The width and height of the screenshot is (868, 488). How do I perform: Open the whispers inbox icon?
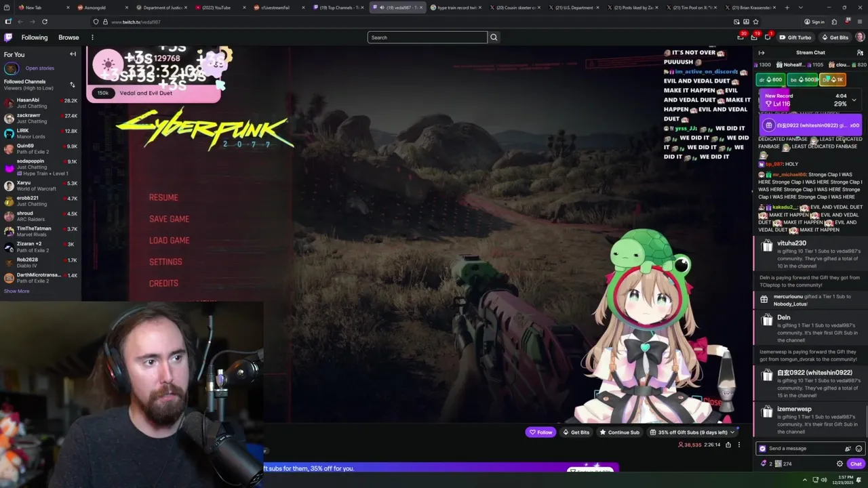[x=754, y=37]
